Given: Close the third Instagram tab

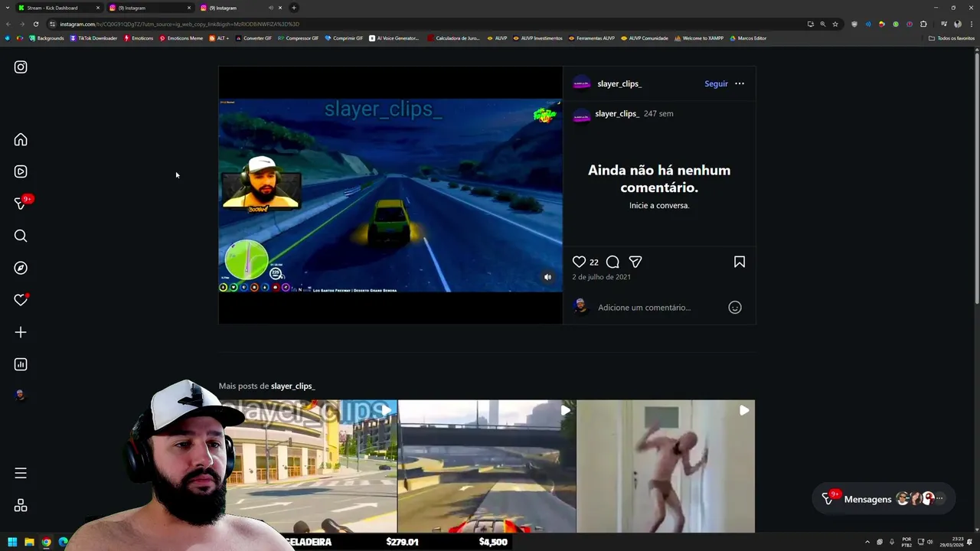Looking at the screenshot, I should 280,8.
